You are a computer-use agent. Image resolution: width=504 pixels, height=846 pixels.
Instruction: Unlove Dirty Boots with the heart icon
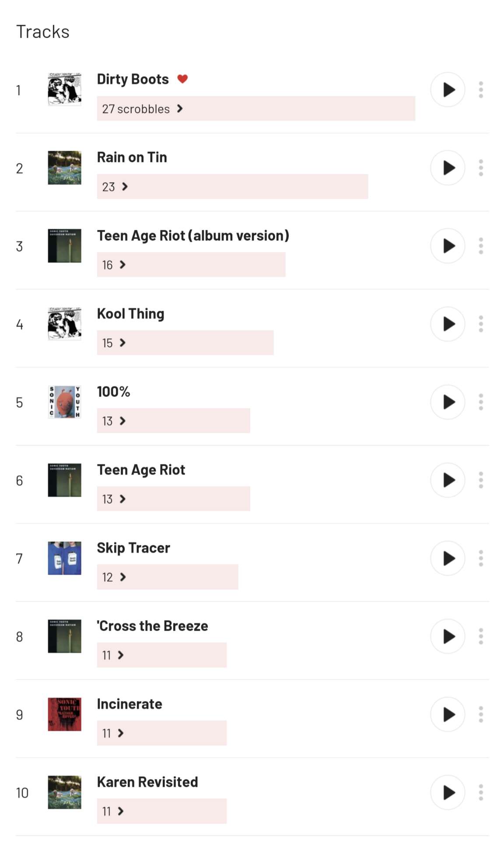pos(182,79)
